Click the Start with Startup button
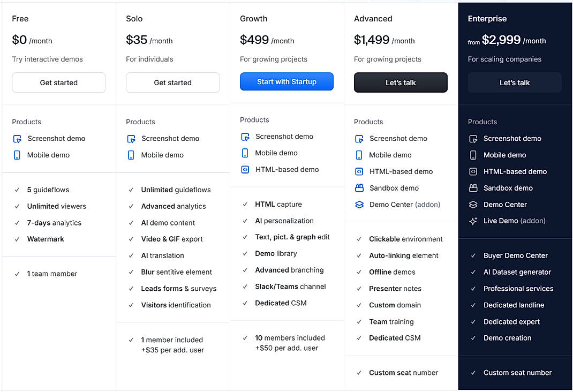 pos(286,81)
